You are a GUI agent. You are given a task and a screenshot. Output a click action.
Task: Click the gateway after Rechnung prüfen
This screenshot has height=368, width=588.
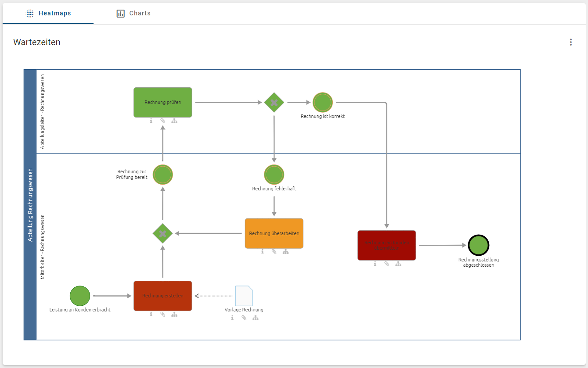coord(274,102)
